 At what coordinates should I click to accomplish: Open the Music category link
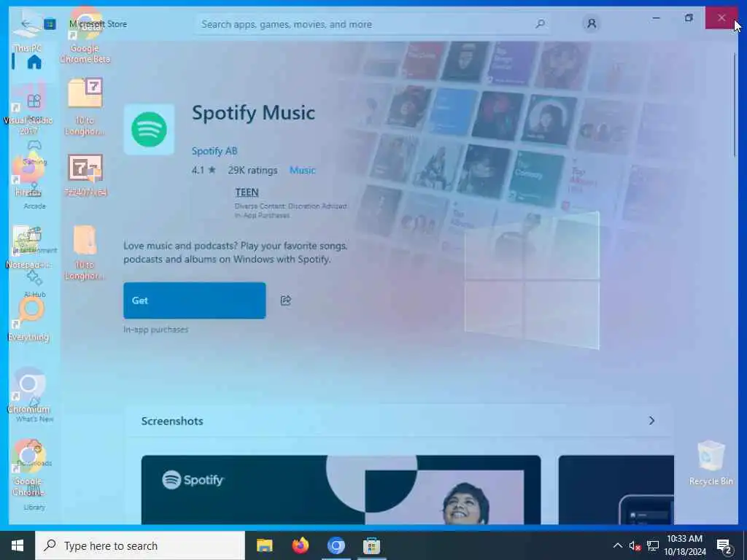(303, 170)
